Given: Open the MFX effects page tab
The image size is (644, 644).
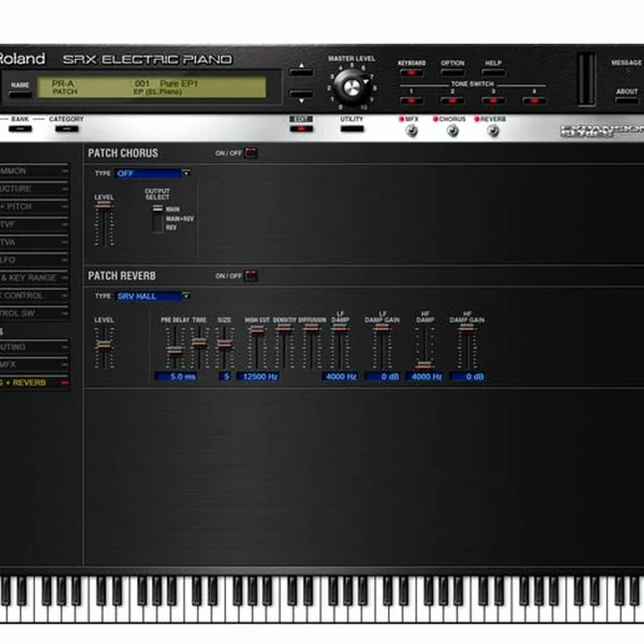Looking at the screenshot, I should click(34, 365).
